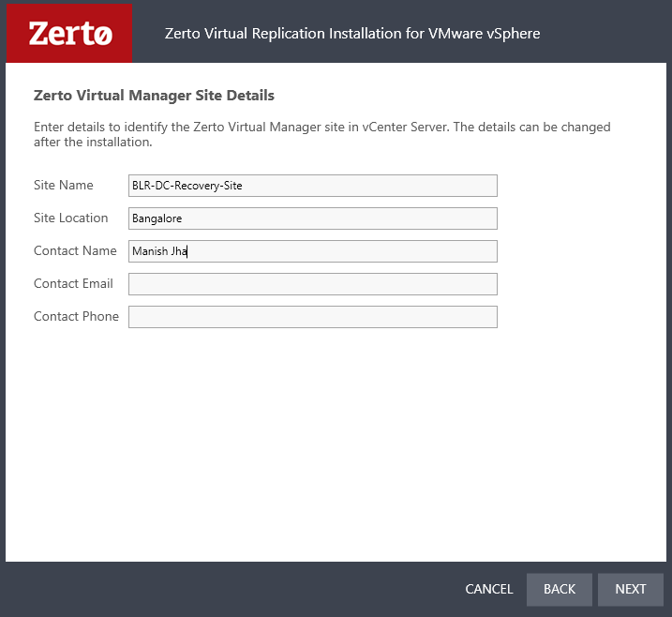Click the installer title mentioning VMware vSphere
The image size is (672, 617).
coord(351,34)
